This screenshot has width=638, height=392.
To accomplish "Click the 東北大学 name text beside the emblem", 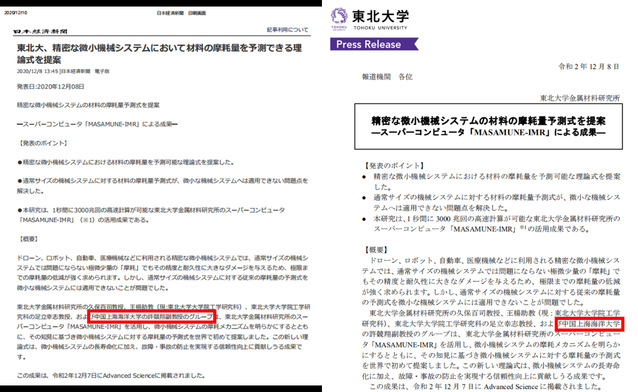I will pos(380,16).
